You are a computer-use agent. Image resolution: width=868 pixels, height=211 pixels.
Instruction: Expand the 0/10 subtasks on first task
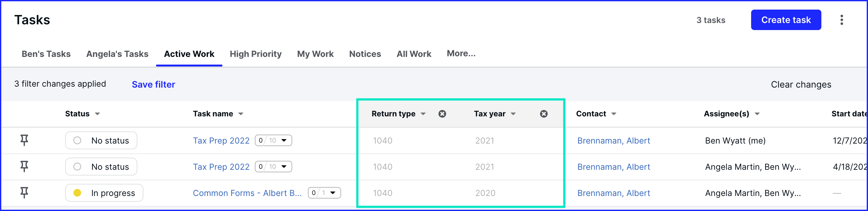273,140
